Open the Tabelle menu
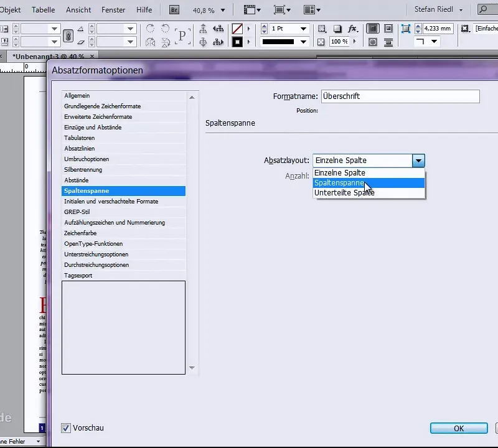498x448 pixels. click(x=43, y=10)
